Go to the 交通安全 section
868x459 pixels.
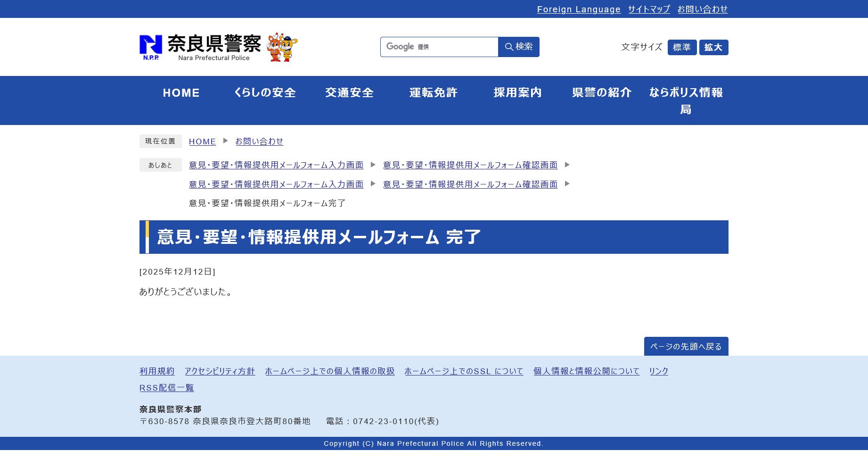coord(349,93)
